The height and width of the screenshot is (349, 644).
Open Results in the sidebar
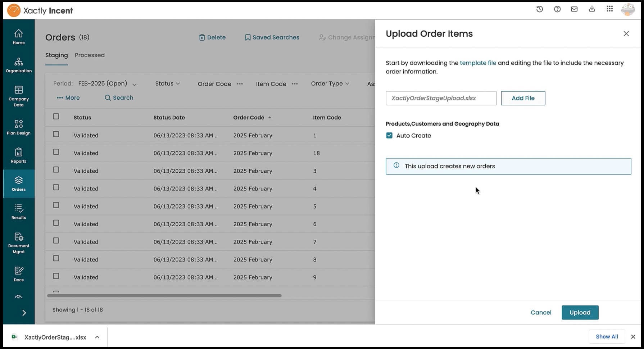tap(19, 212)
